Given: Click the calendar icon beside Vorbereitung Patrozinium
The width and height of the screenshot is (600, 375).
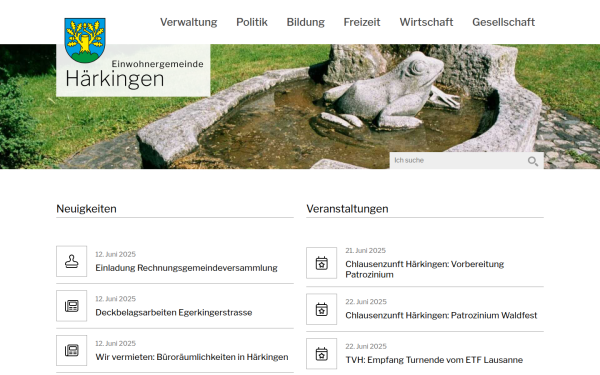Looking at the screenshot, I should pos(321,263).
